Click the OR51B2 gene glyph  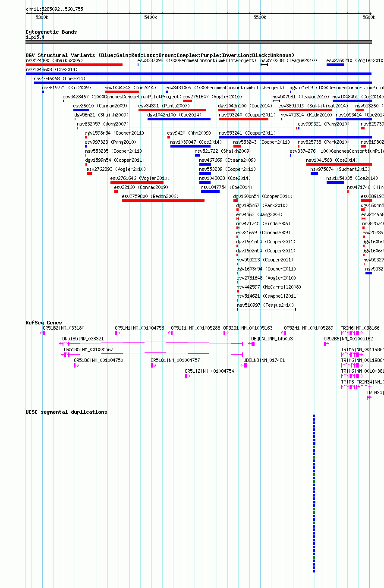coord(43,333)
